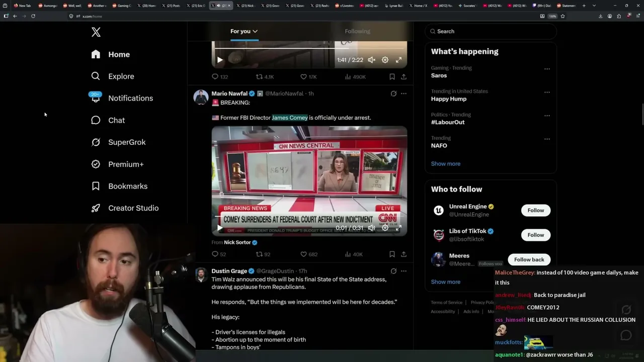Viewport: 644px width, 362px height.
Task: Mute the 2:22 video
Action: tap(371, 60)
